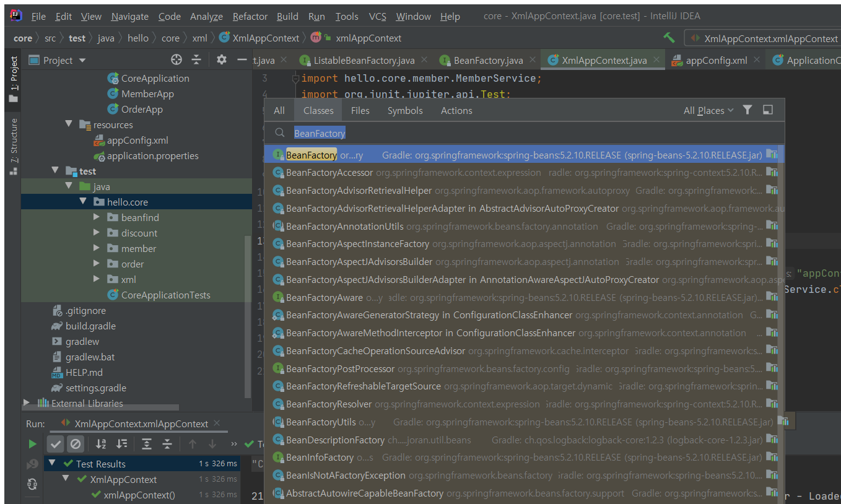Open the Refactor menu
This screenshot has width=841, height=504.
[250, 17]
